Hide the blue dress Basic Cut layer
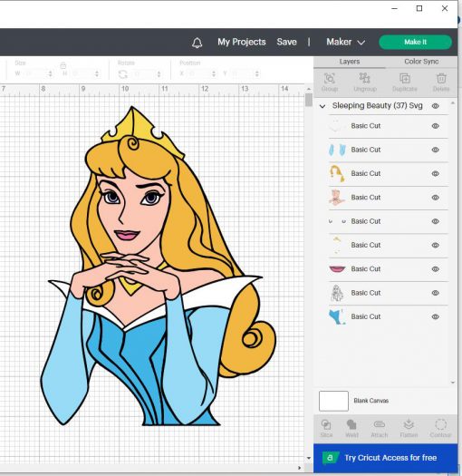Viewport: 462px width, 476px height. 436,316
